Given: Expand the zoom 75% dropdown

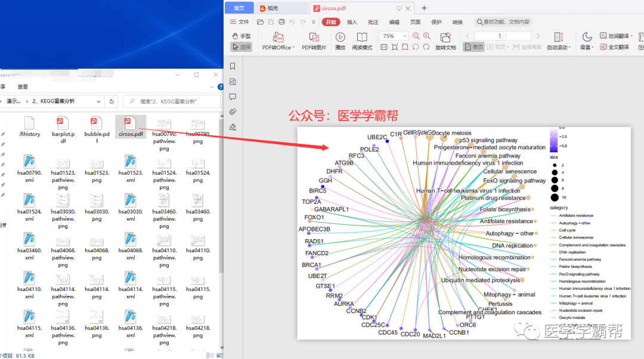Looking at the screenshot, I should (404, 36).
